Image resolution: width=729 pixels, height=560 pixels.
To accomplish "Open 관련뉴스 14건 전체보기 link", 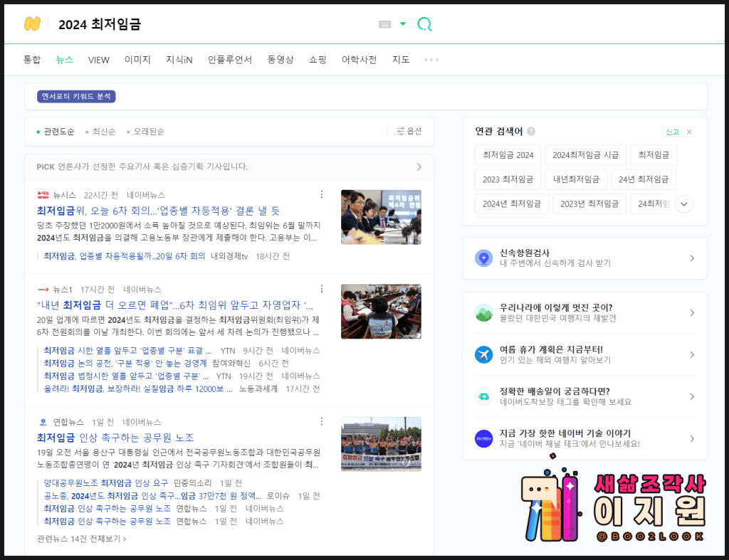I will (x=81, y=539).
